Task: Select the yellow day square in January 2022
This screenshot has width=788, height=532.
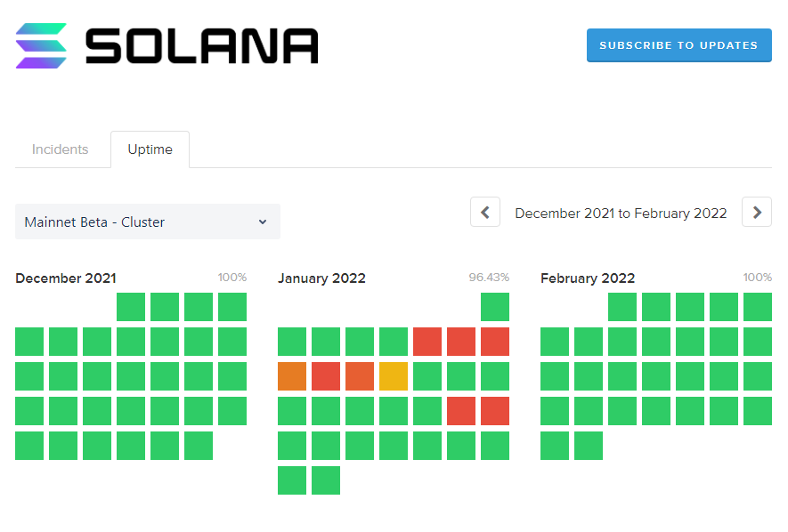Action: (394, 376)
